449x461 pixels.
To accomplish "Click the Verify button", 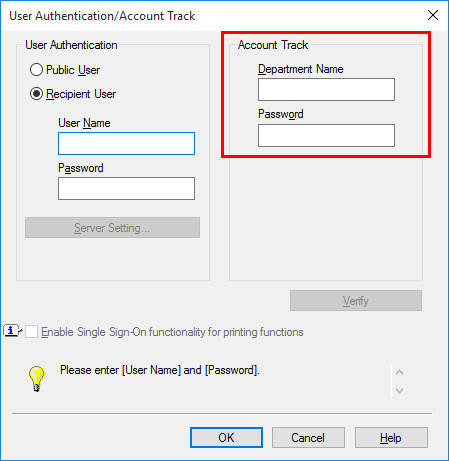I will [x=356, y=301].
